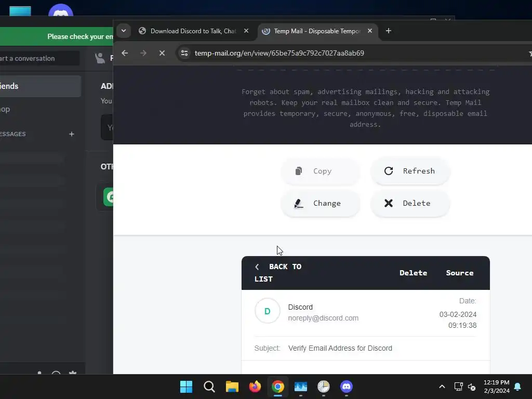Click the Discord sender avatar D
The width and height of the screenshot is (532, 399).
point(268,311)
